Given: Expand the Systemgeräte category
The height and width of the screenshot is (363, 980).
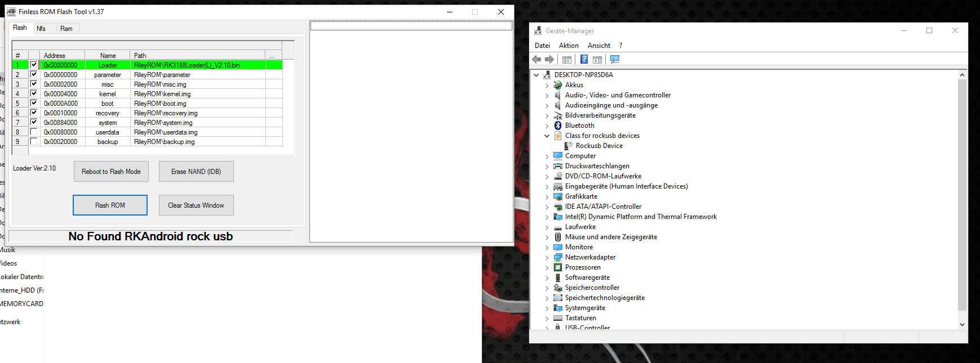Looking at the screenshot, I should 547,308.
